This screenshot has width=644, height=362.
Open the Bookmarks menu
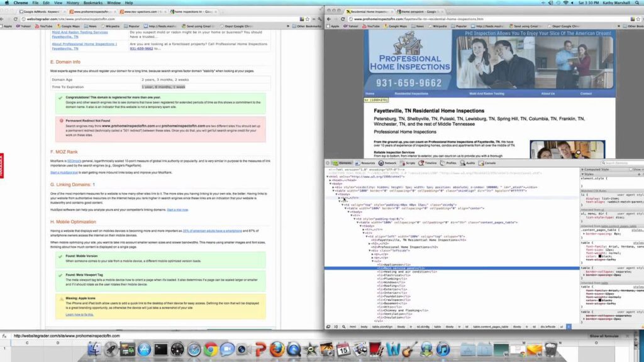[x=93, y=3]
